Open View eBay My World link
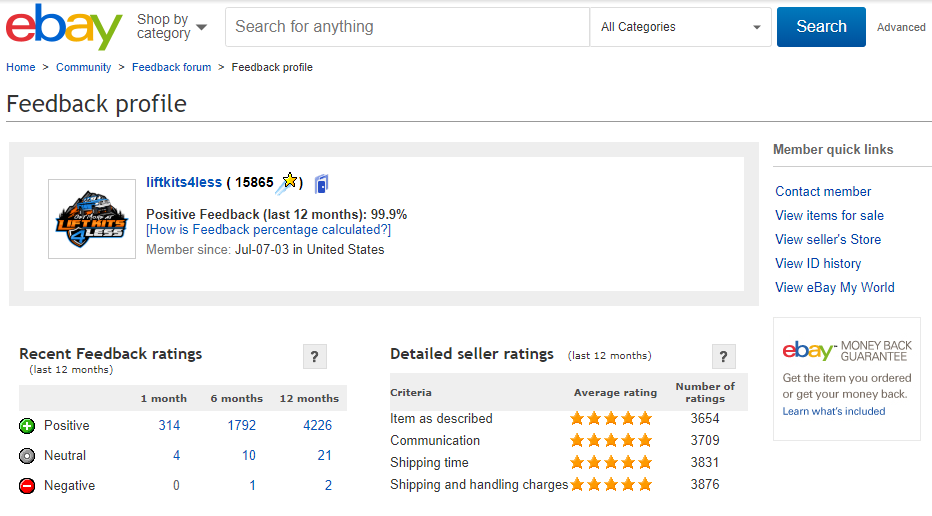Viewport: 932px width, 516px height. click(835, 287)
